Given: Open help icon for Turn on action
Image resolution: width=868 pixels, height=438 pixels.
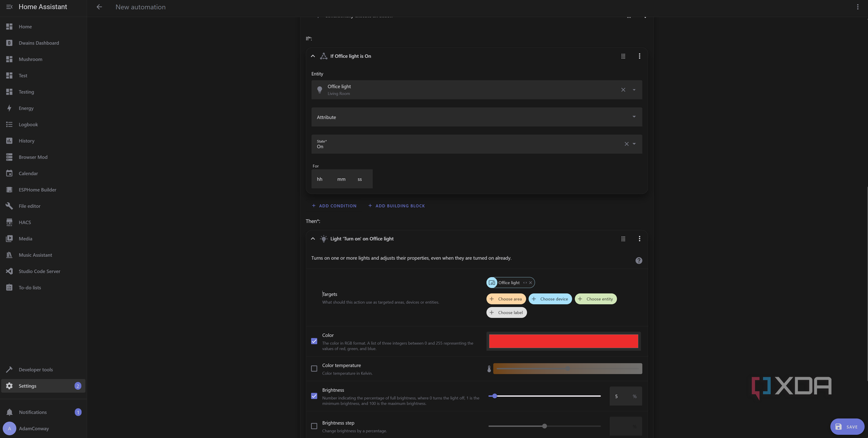Looking at the screenshot, I should 639,260.
